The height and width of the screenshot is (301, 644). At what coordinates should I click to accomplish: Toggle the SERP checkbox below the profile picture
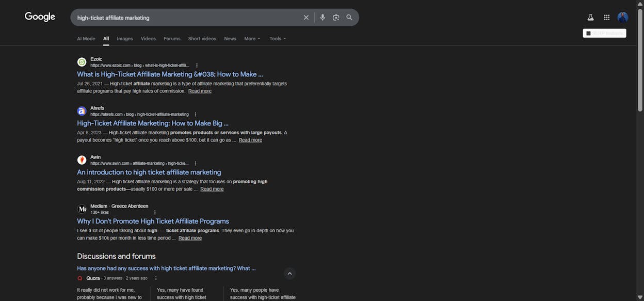click(588, 33)
